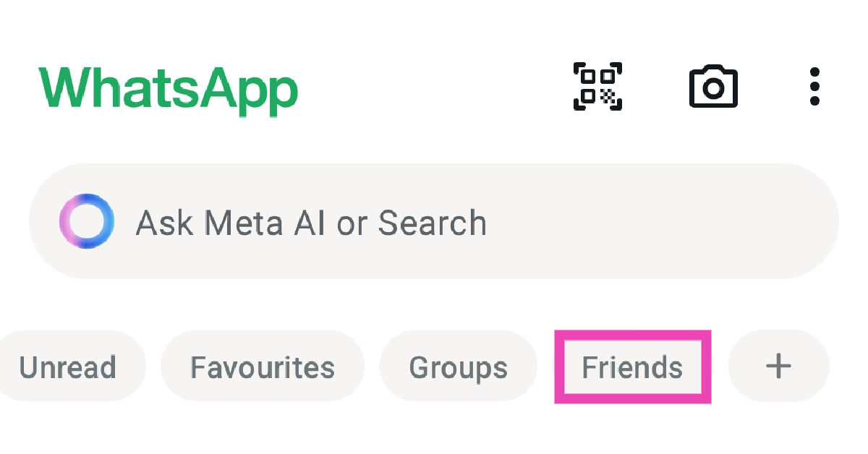The image size is (868, 454).
Task: Click the WhatsApp logo title
Action: pyautogui.click(x=168, y=88)
